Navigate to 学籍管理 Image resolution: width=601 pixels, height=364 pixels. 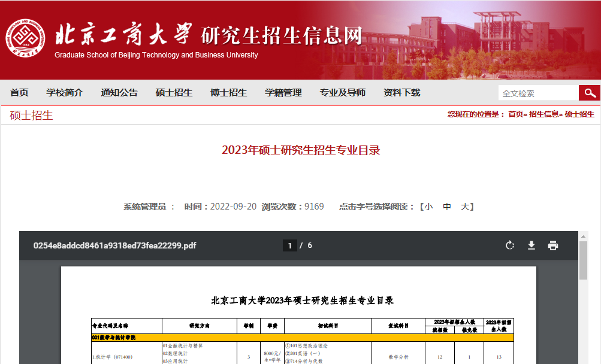coord(283,93)
